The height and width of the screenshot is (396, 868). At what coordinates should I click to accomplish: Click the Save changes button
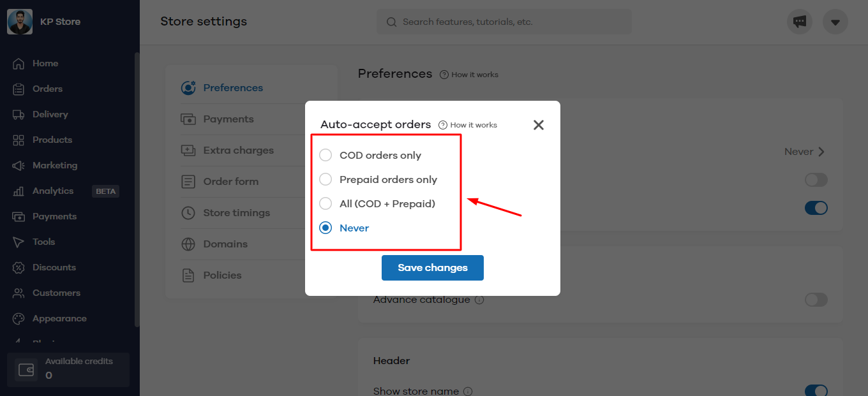click(x=433, y=268)
